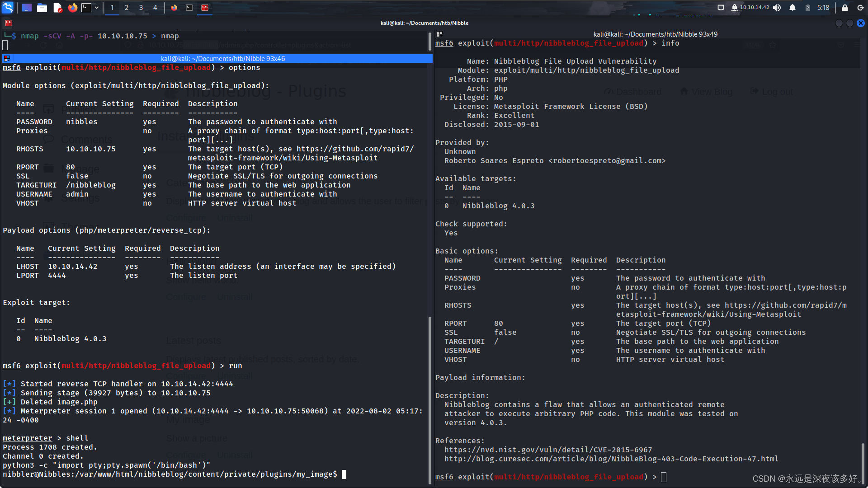Viewport: 868px width, 488px height.
Task: Click the PASSWORD value nibbles
Action: click(x=82, y=122)
